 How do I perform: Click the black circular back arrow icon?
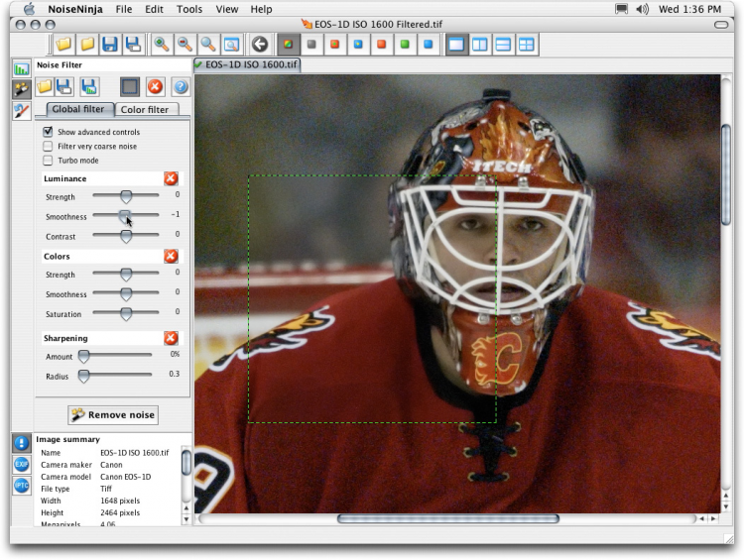(x=260, y=45)
